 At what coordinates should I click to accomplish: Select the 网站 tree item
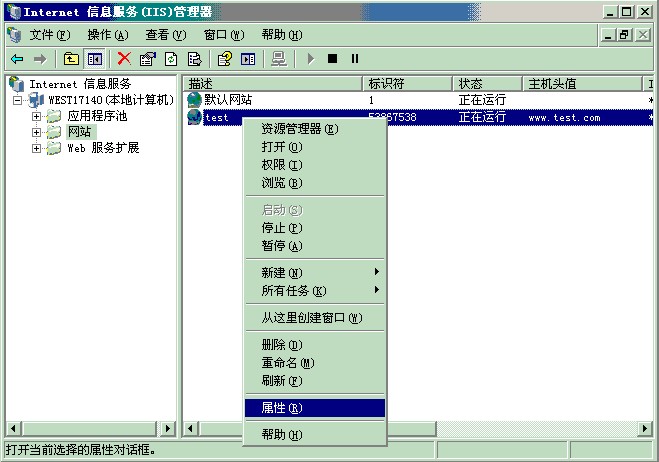coord(79,132)
